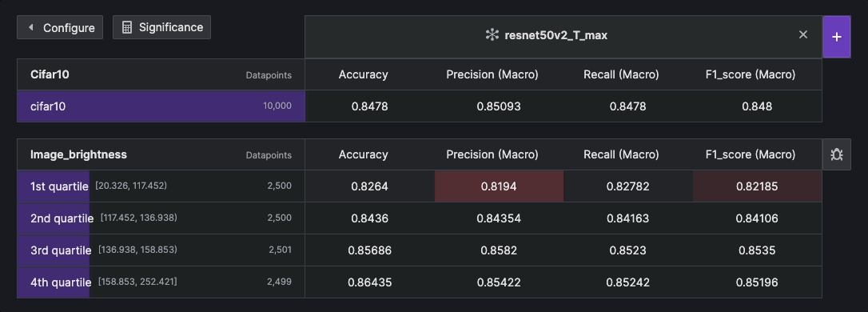Click F1_score (Macro) header in Image_brightness table
Image resolution: width=868 pixels, height=312 pixels.
coord(750,154)
